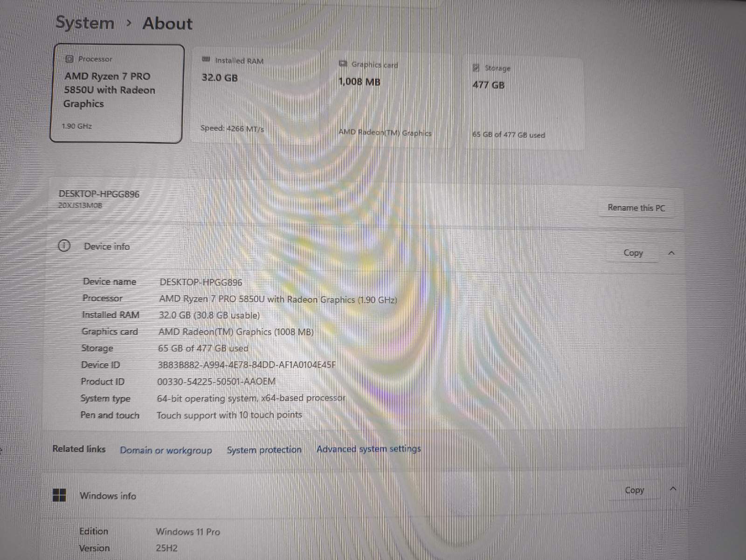Click the Speed: 4266 MT/s text
This screenshot has height=560, width=746.
(x=232, y=128)
